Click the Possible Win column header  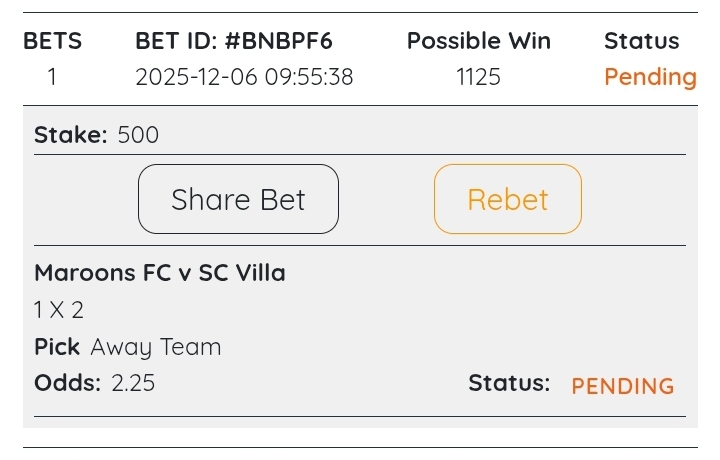coord(478,41)
